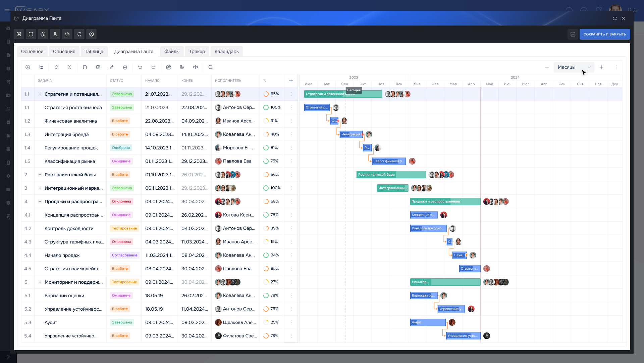Expand all rows with the expand icon
Screen dimensions: 644x363
click(56, 67)
